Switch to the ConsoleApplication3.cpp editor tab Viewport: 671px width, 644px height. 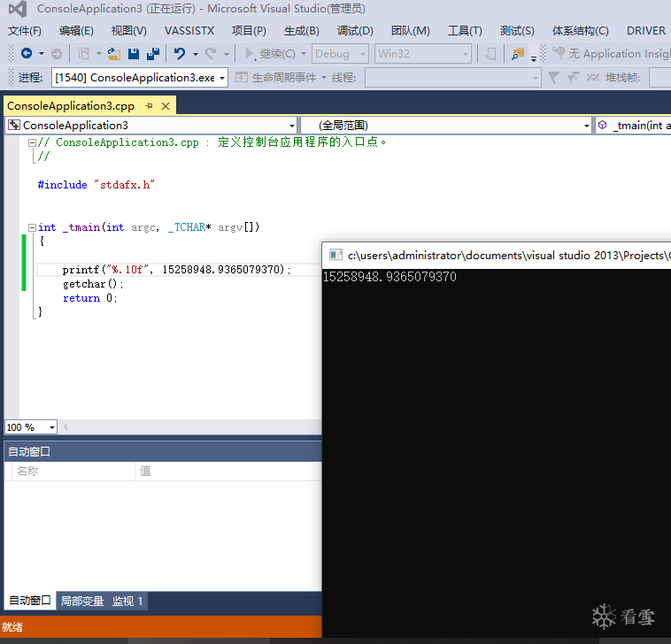coord(71,105)
